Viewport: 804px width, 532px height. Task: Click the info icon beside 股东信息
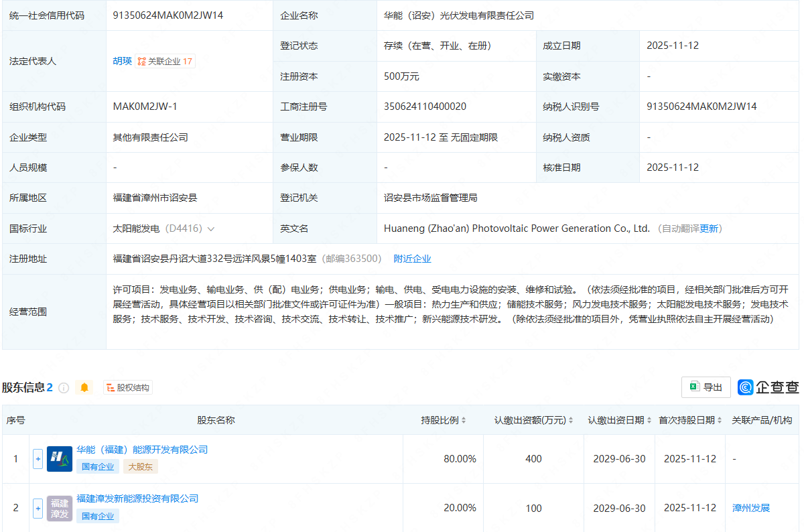click(64, 388)
